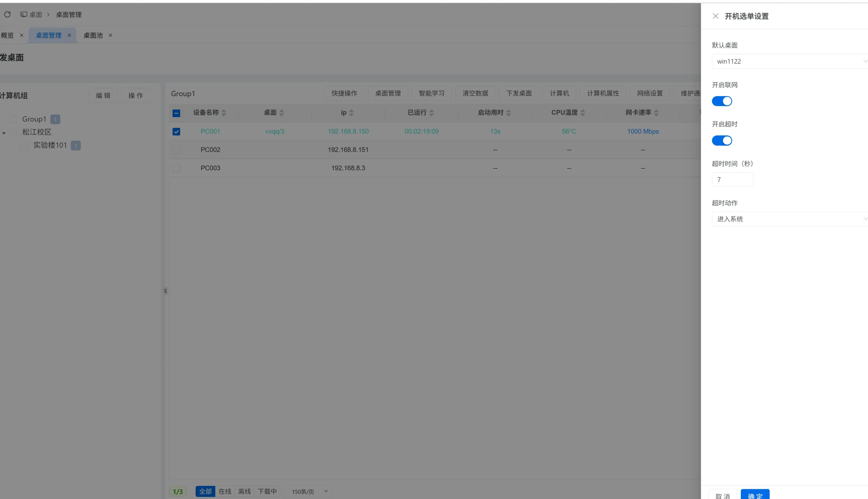Click the 超时时间 seconds input field
This screenshot has height=499, width=868.
tap(732, 180)
